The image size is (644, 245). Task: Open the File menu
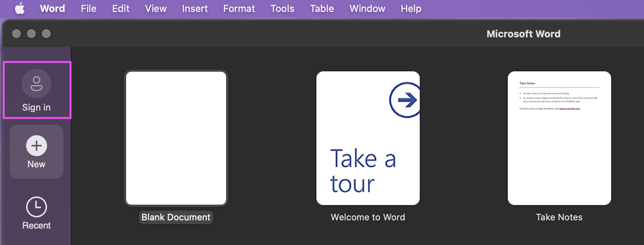[x=88, y=8]
